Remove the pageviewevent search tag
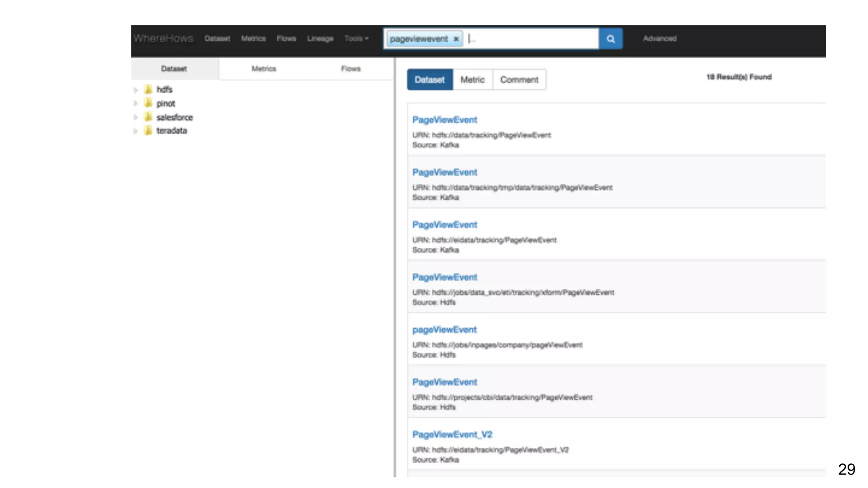Image resolution: width=868 pixels, height=488 pixels. [456, 39]
